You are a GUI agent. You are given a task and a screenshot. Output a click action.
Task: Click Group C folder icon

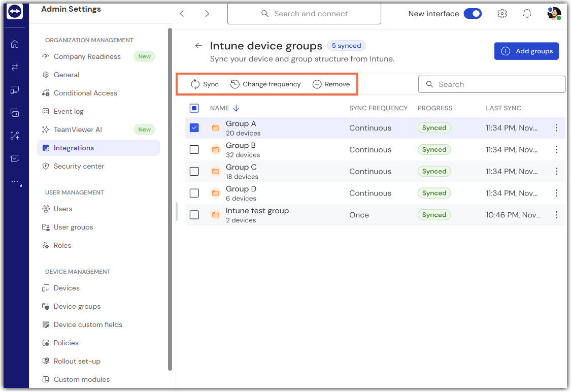[216, 171]
